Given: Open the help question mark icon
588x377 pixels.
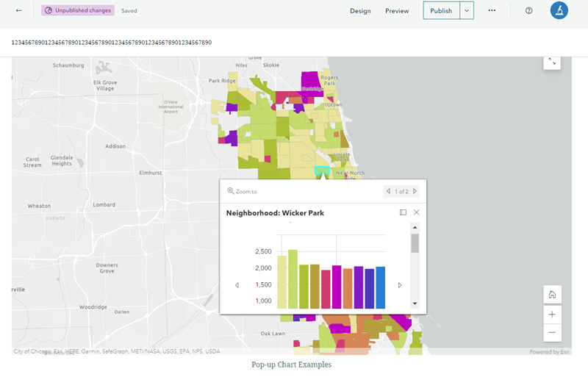Looking at the screenshot, I should [529, 11].
